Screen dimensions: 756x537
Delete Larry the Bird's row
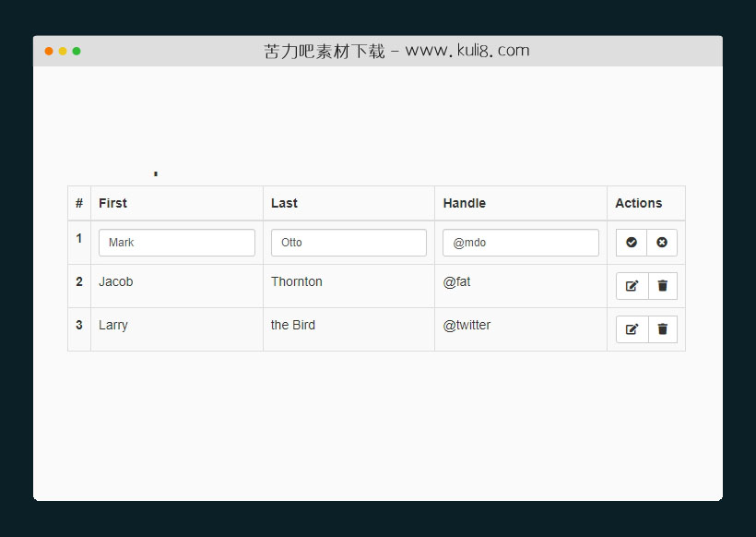(663, 329)
